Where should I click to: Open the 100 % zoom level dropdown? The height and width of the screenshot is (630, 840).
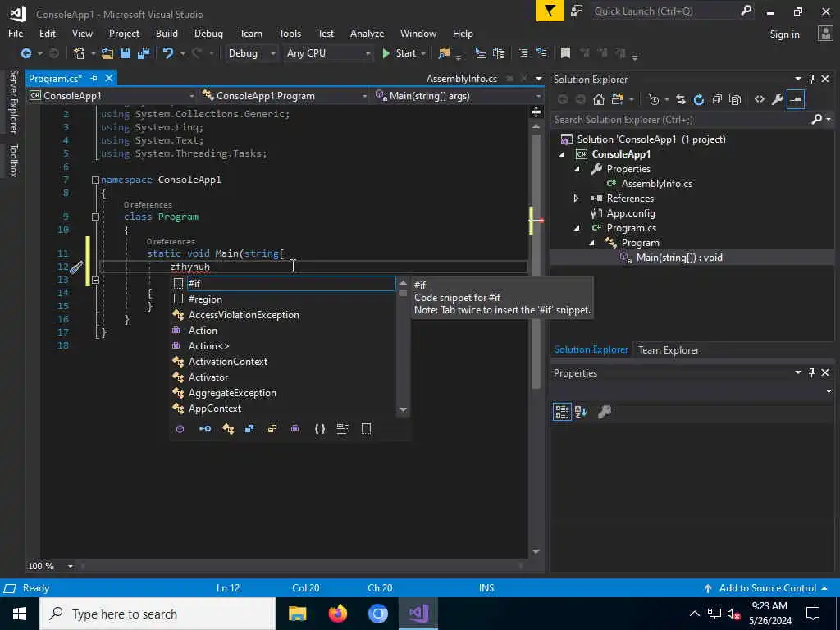click(71, 566)
